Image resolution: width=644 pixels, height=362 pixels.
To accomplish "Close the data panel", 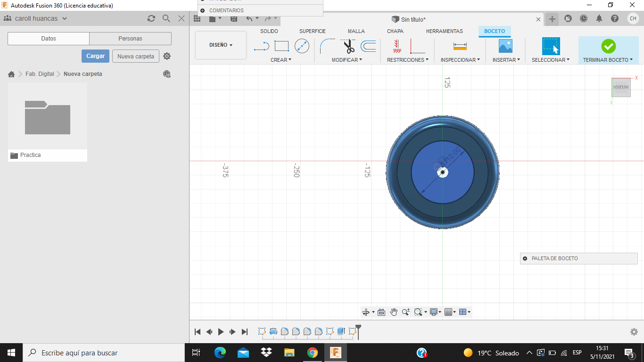I will click(x=182, y=18).
